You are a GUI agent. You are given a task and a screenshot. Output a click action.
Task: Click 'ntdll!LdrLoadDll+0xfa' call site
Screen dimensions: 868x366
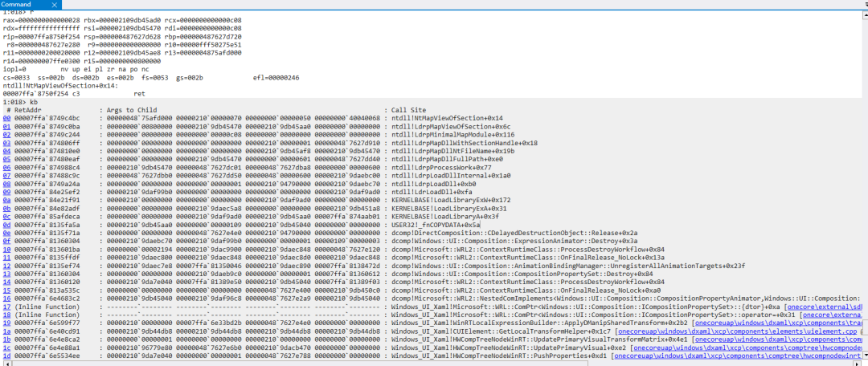pos(432,192)
